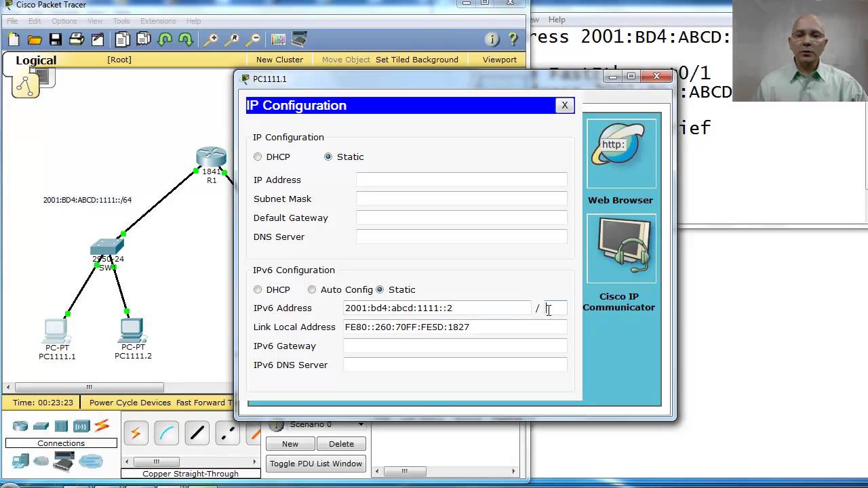
Task: Click the Paste toolbar icon
Action: coord(143,40)
